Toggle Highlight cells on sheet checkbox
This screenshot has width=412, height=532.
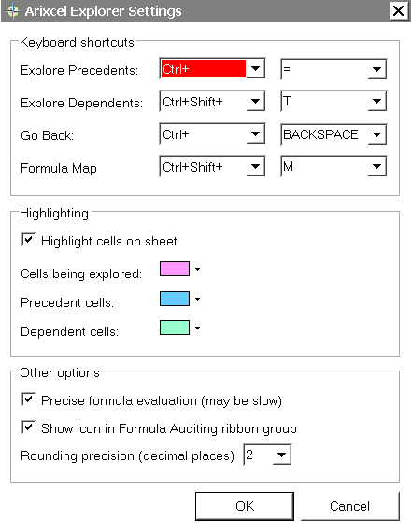click(x=28, y=240)
